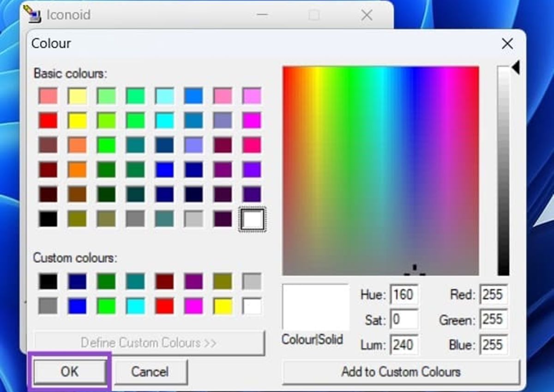Click Add to Custom Colours button

click(401, 372)
